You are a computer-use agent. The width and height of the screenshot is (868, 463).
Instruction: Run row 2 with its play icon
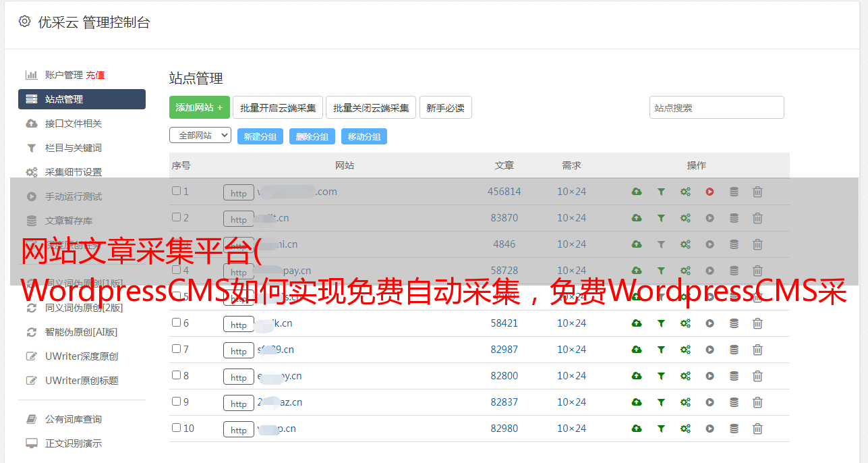[x=710, y=218]
